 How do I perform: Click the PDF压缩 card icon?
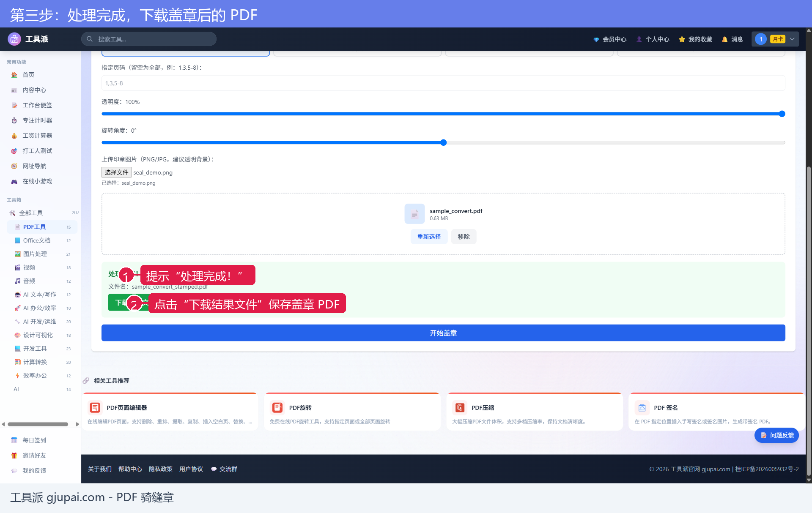[x=460, y=407]
